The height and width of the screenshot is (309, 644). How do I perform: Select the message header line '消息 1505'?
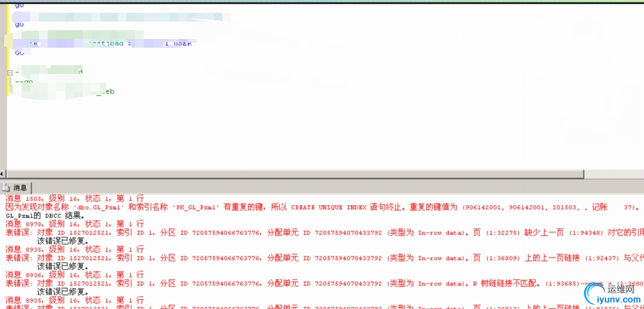(x=75, y=198)
